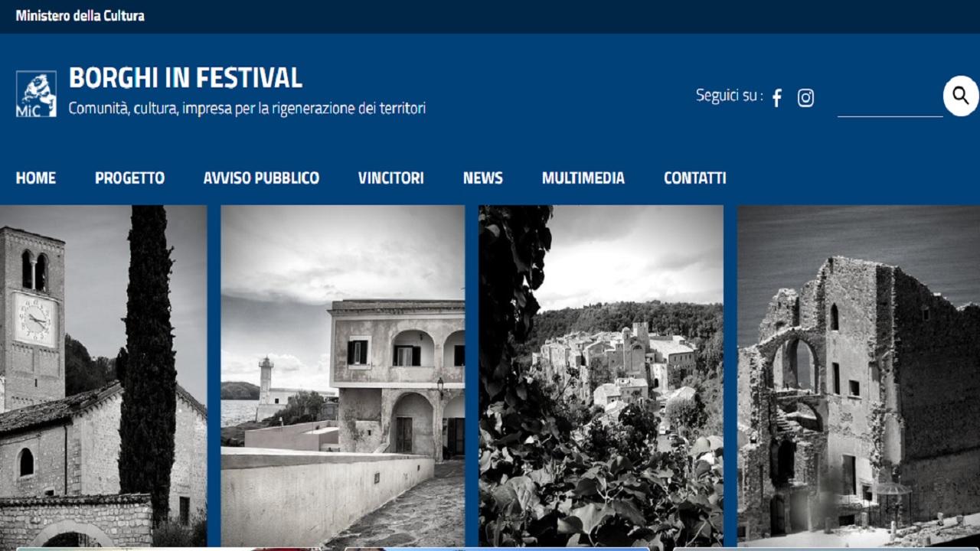The image size is (980, 551).
Task: Click the clock tower church photo
Action: point(103,377)
